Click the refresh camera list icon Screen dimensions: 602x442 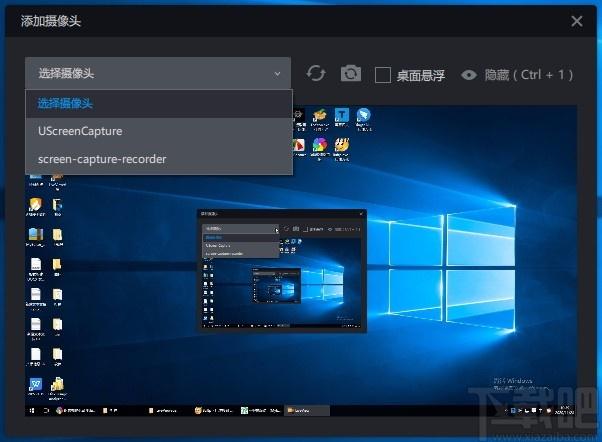[x=316, y=73]
